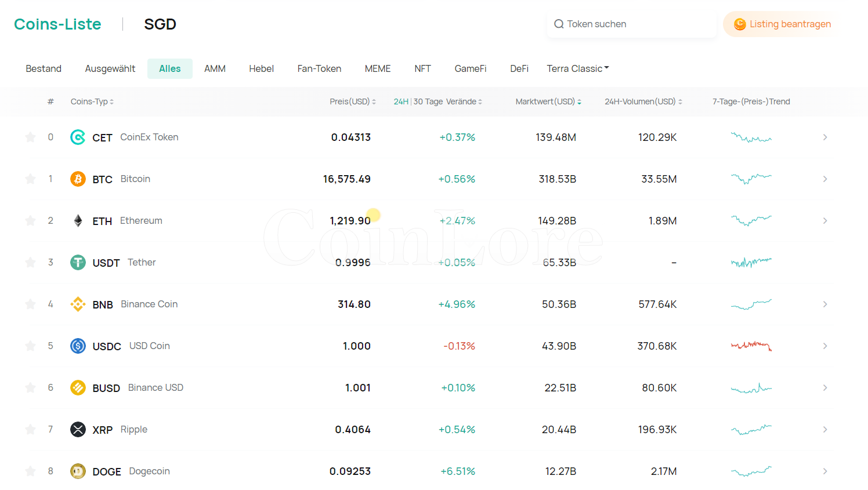Image resolution: width=868 pixels, height=490 pixels.
Task: Sort by 30 Tage Verände column
Action: [447, 101]
